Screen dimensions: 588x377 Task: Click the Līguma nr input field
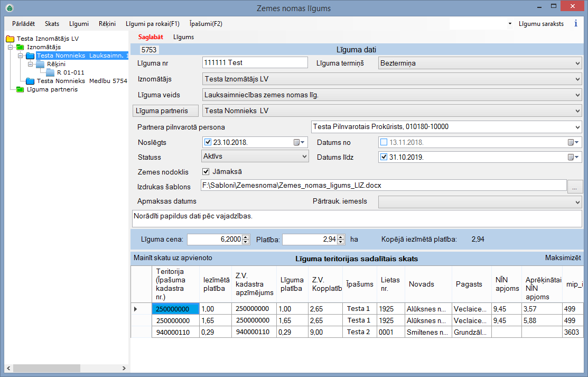tap(255, 62)
